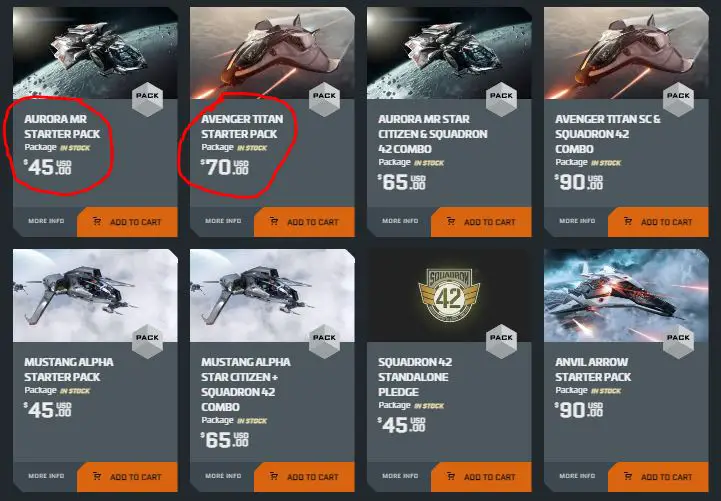Screen dimensions: 721x501
Task: Select the Anvil Arrow Starter Pack title
Action: point(593,370)
